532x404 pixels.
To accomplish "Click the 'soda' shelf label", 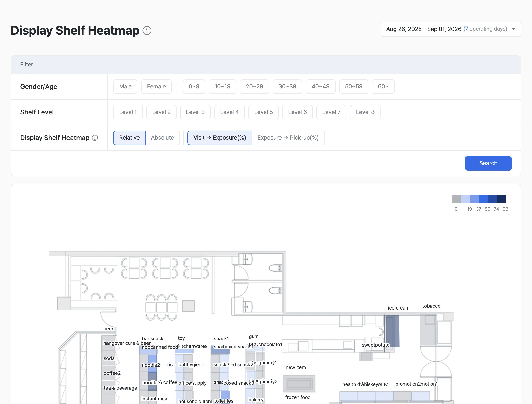I will [x=109, y=358].
